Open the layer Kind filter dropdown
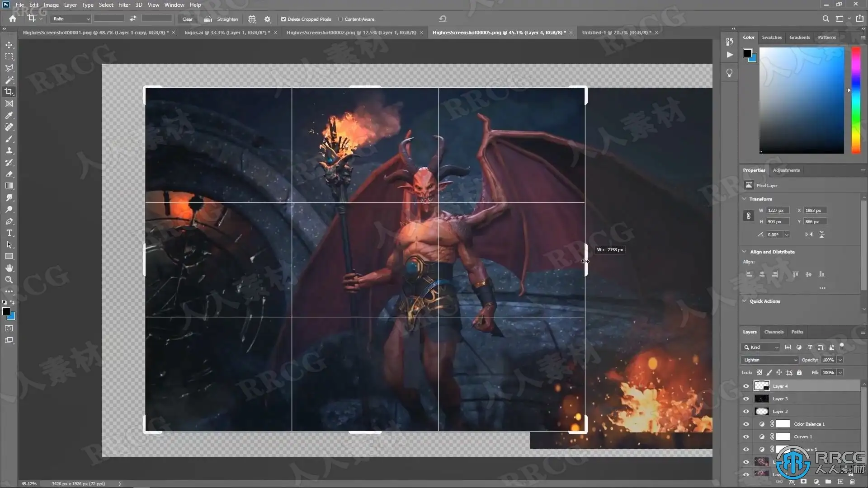This screenshot has height=488, width=868. tap(761, 347)
